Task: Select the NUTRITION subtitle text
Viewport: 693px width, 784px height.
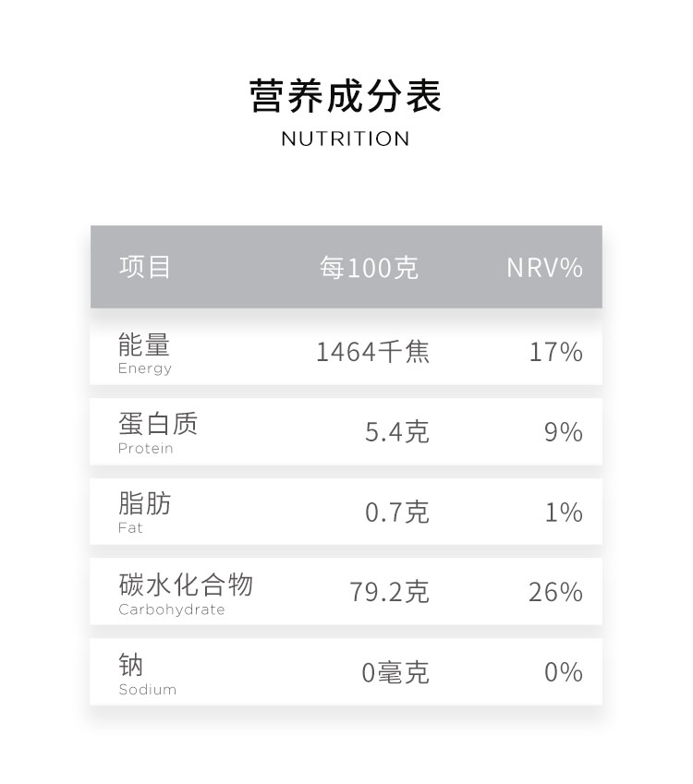Action: tap(346, 139)
